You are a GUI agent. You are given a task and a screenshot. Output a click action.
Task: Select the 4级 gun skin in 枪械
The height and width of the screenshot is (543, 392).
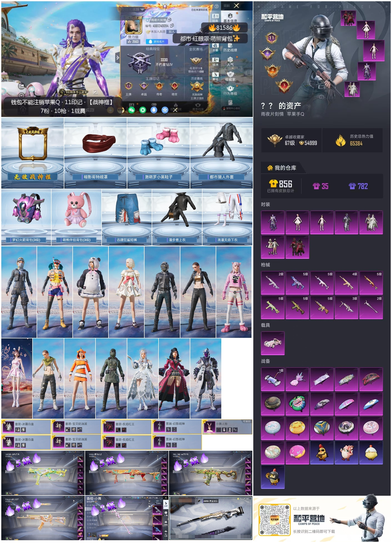347,283
